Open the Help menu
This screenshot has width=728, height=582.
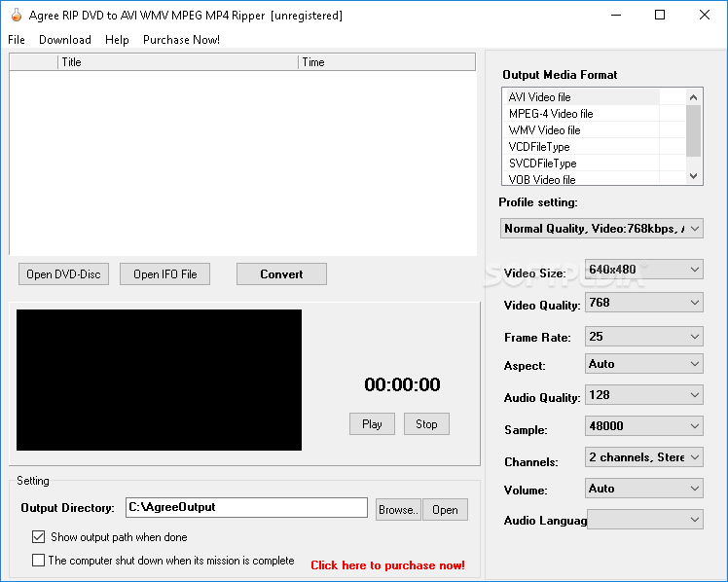point(117,40)
